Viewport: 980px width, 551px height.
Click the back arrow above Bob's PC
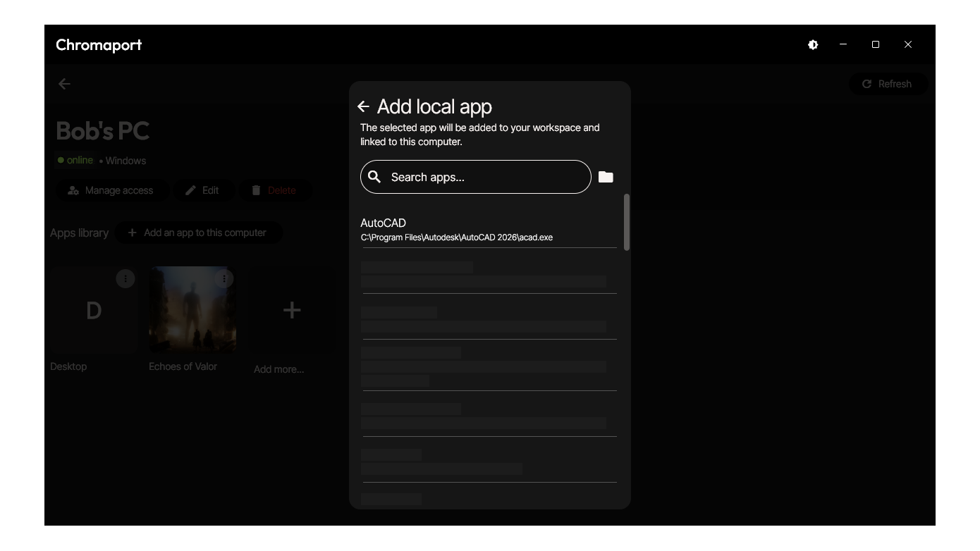coord(64,84)
